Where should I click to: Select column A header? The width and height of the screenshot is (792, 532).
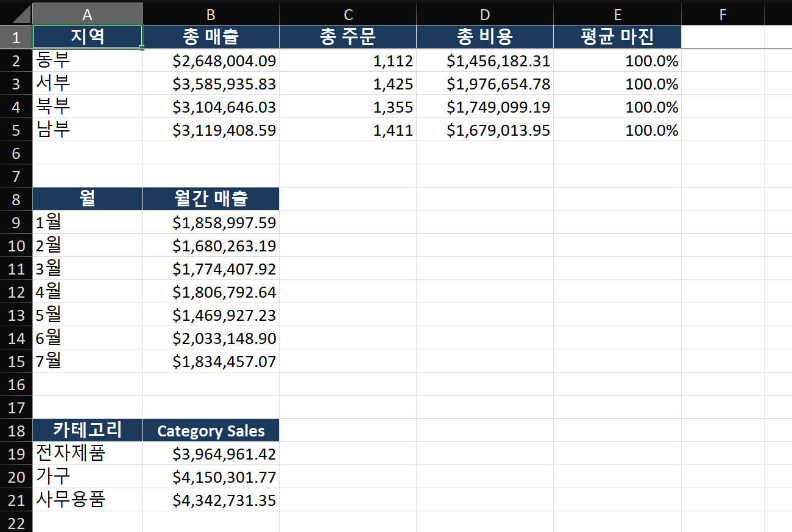(87, 13)
